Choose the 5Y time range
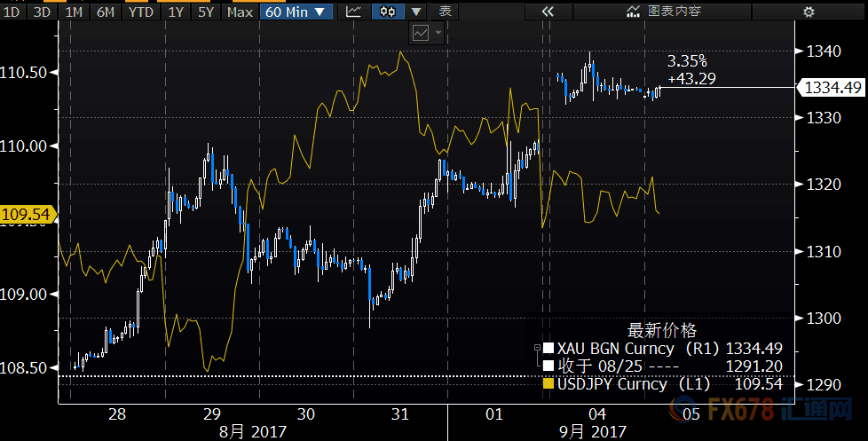Screen dimensions: 868x441 206,12
